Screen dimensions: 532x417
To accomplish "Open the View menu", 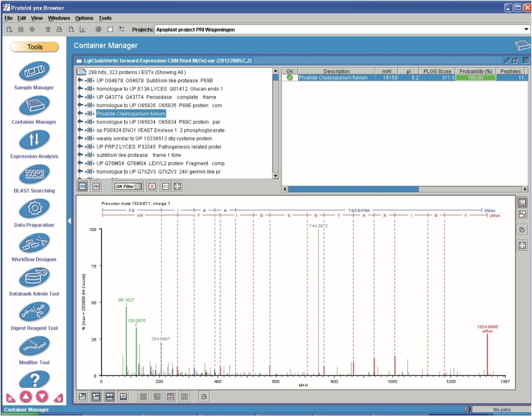I will tap(37, 18).
